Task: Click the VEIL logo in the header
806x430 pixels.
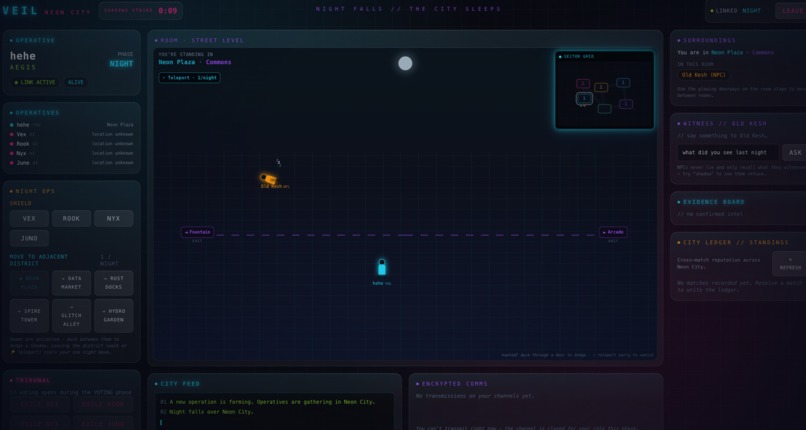Action: (x=20, y=11)
